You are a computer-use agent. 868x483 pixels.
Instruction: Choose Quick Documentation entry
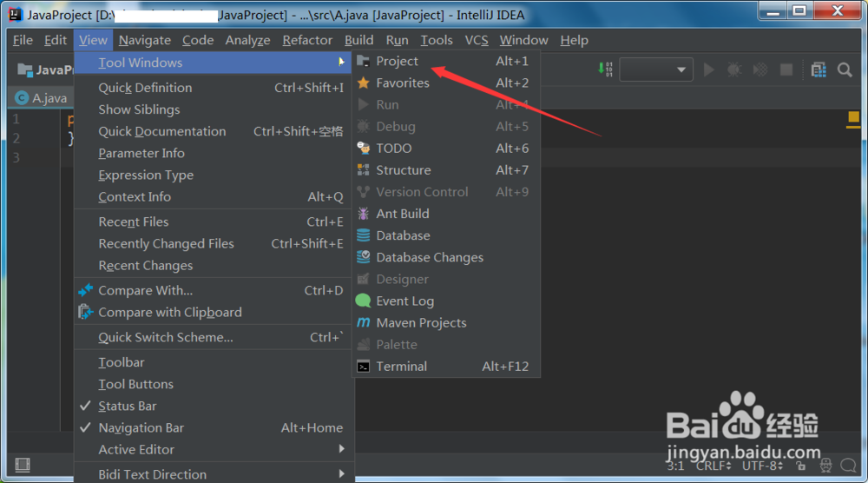point(214,131)
